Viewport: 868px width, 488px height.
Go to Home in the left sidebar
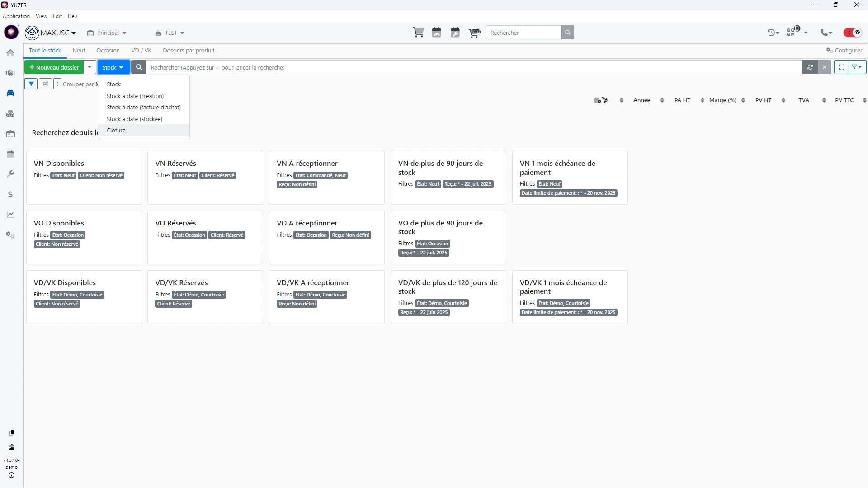point(10,53)
